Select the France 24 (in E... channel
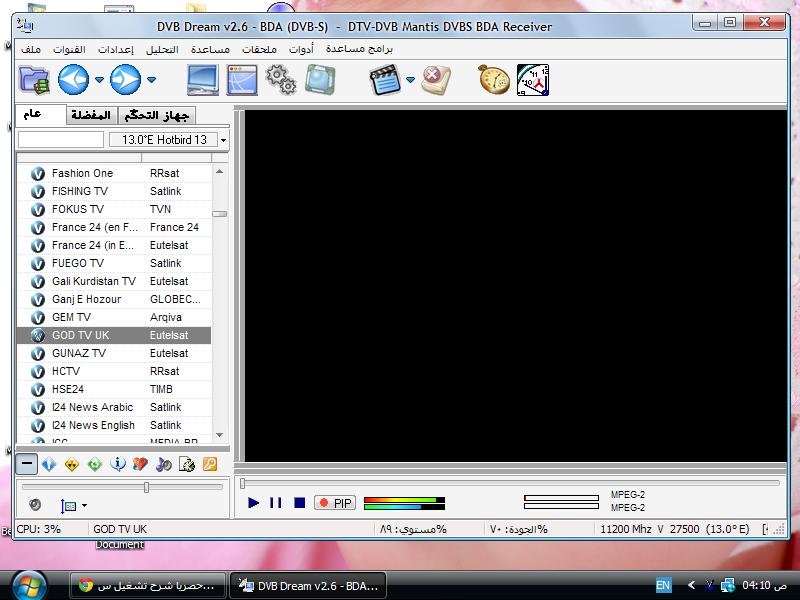The image size is (800, 600). click(x=114, y=245)
